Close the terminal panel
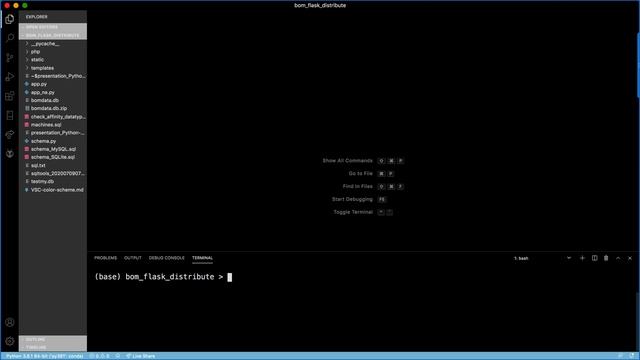This screenshot has height=360, width=640. (630, 258)
